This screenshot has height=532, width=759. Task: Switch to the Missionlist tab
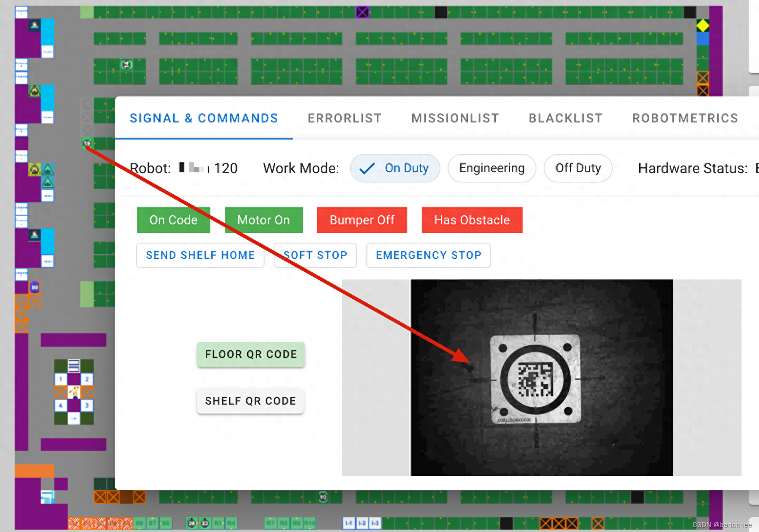click(455, 118)
